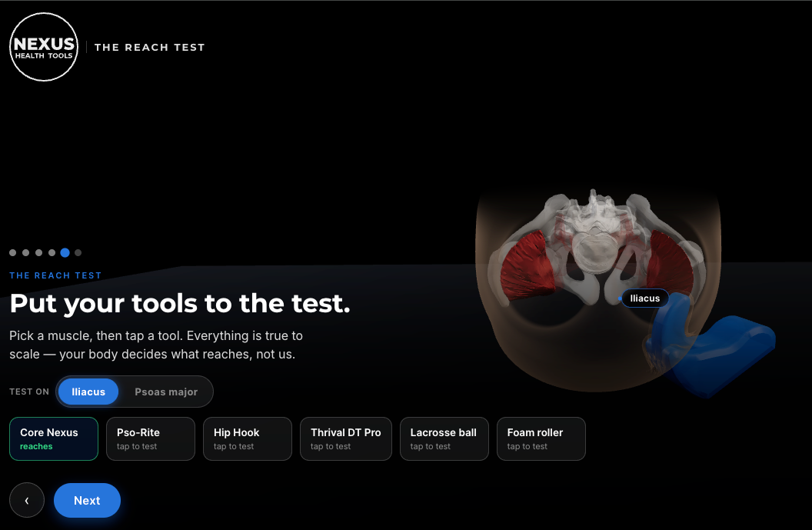812x530 pixels.
Task: Go back with the left chevron button
Action: pyautogui.click(x=27, y=500)
